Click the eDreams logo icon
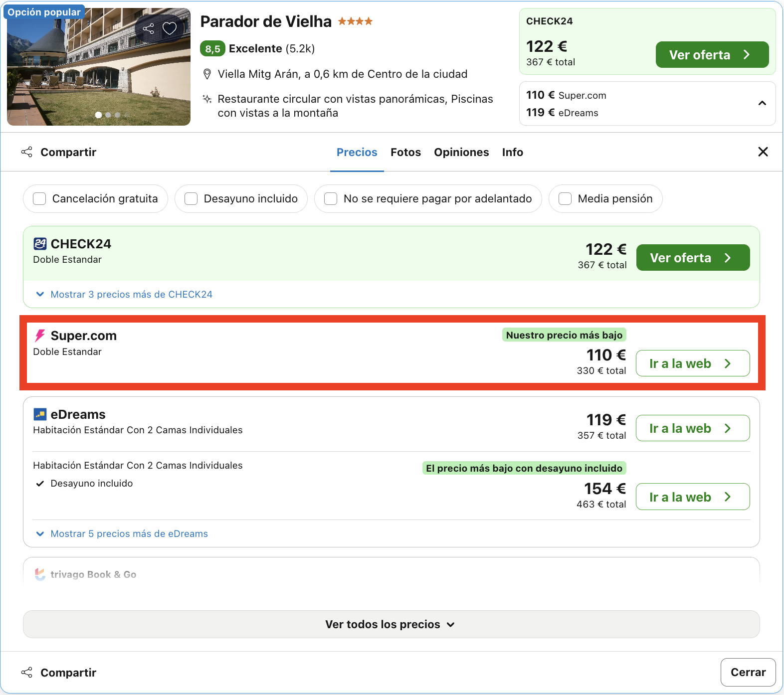The image size is (784, 695). pos(40,414)
